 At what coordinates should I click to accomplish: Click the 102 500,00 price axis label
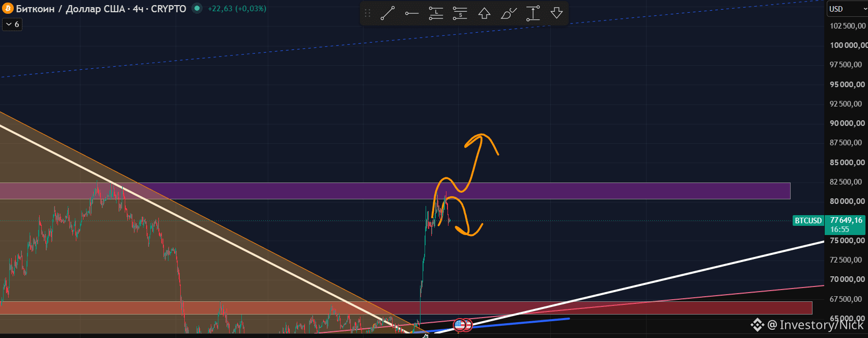pyautogui.click(x=847, y=25)
